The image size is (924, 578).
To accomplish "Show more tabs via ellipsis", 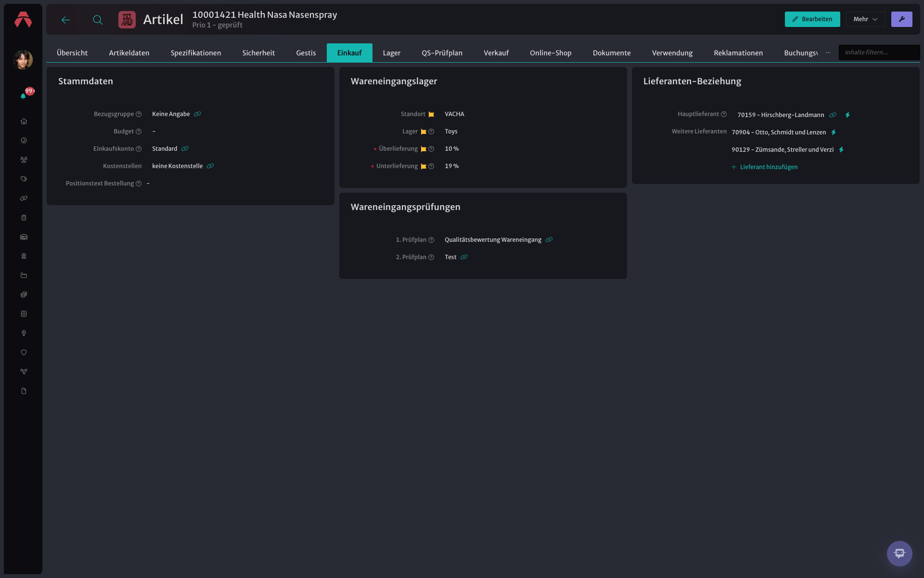I will pos(828,53).
